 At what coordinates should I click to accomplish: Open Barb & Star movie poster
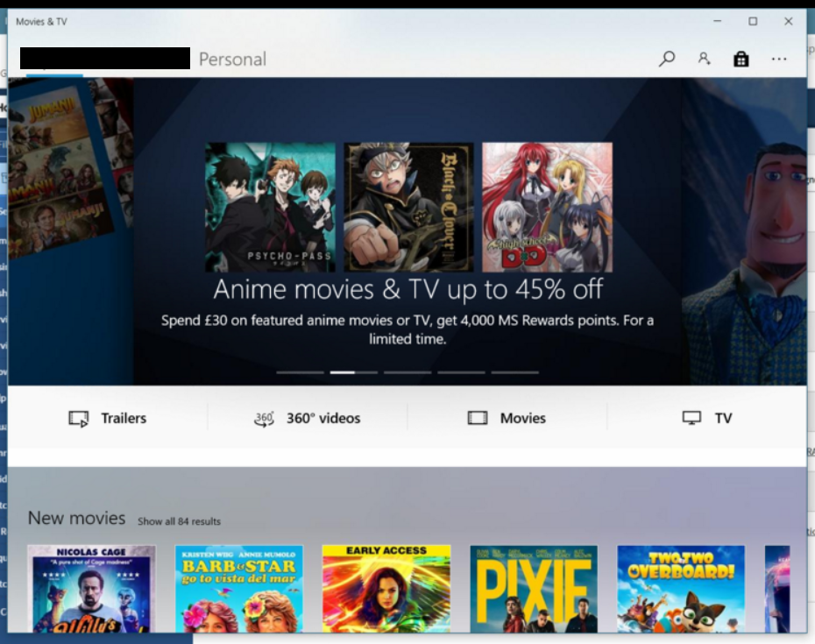click(239, 589)
